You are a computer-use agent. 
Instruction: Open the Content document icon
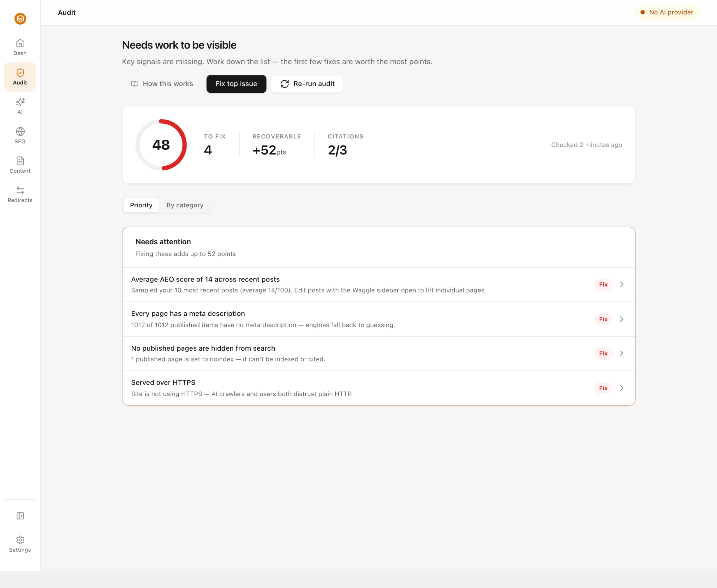[20, 161]
